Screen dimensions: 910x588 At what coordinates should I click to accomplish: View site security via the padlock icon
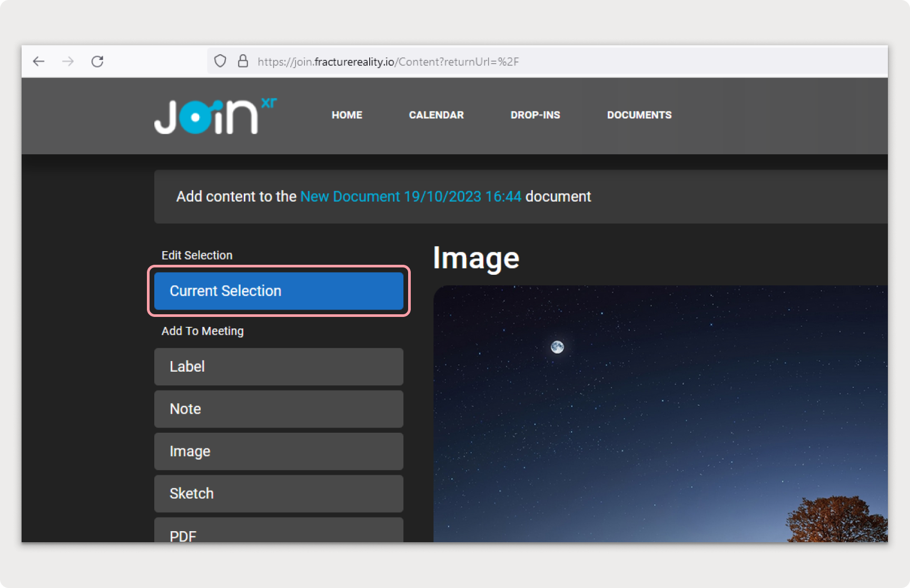coord(243,61)
